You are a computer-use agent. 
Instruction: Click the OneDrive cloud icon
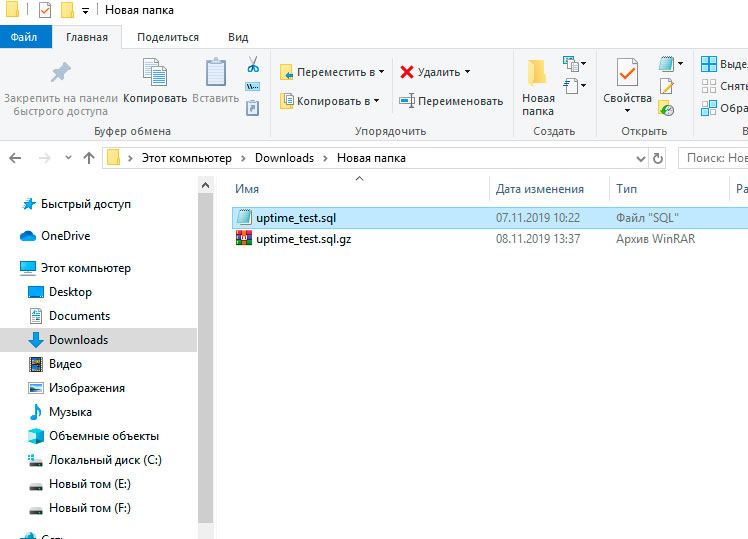(x=28, y=236)
